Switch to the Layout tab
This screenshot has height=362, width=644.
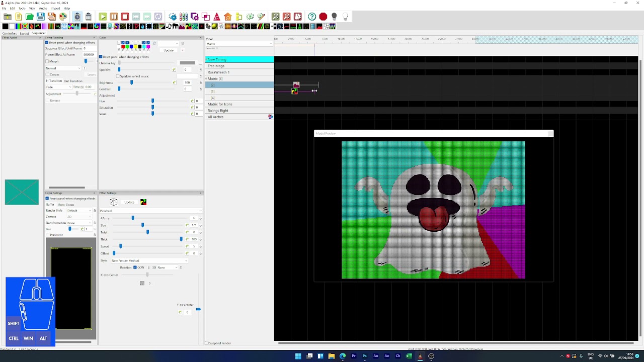24,33
